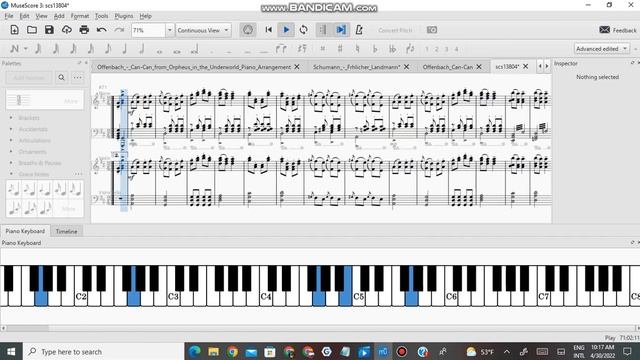
Task: Redo the last undone action
Action: [119, 30]
